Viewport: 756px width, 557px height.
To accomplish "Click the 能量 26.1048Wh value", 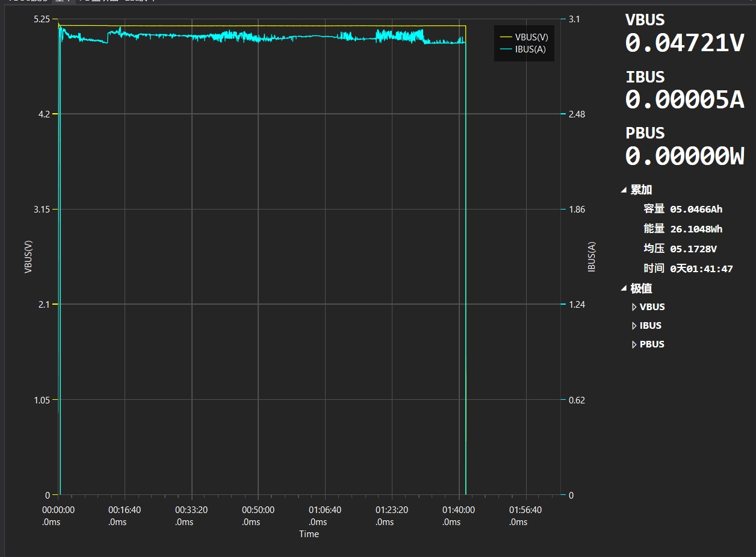I will pos(696,229).
